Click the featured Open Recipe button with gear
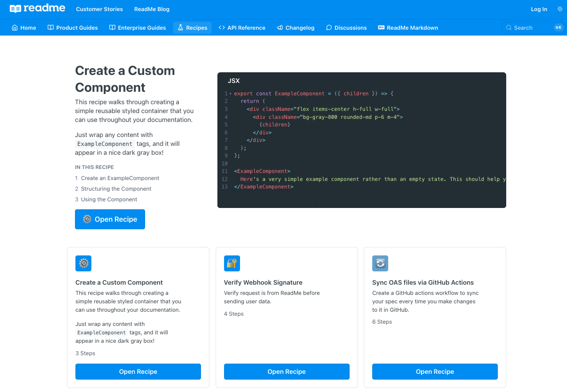The height and width of the screenshot is (392, 567). pyautogui.click(x=110, y=219)
